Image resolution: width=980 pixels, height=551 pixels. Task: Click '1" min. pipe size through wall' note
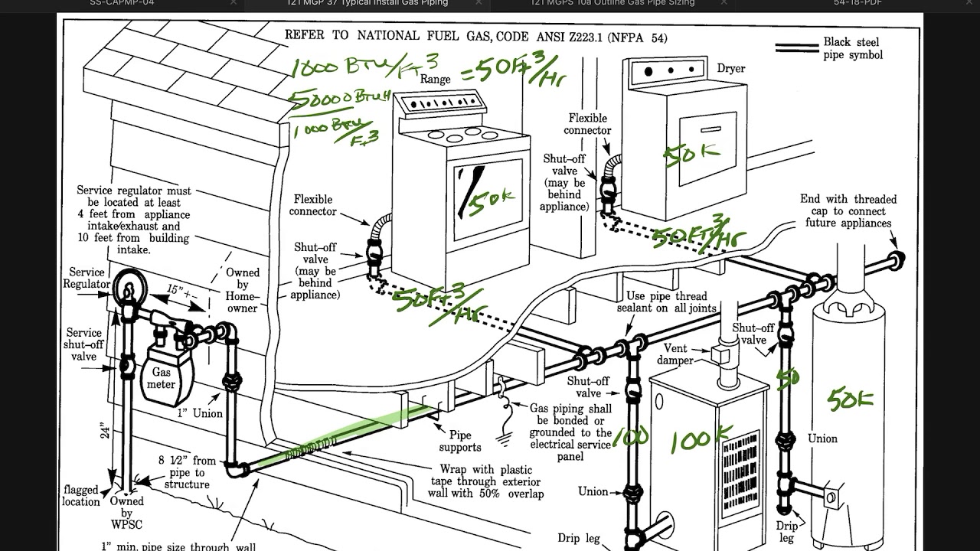[178, 546]
